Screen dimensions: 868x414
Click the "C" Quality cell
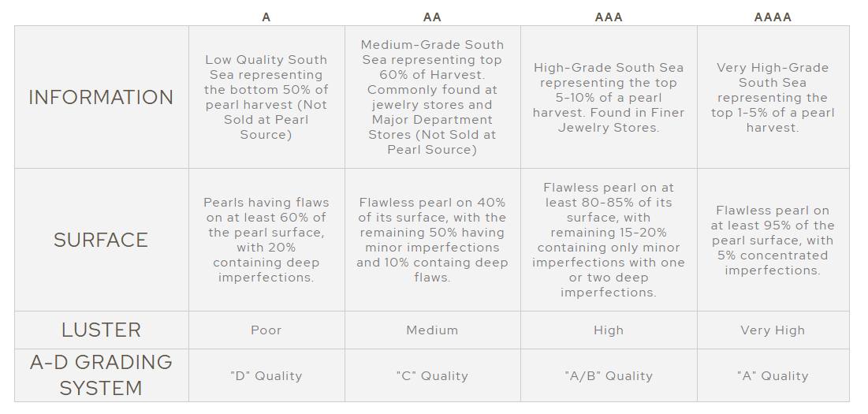432,376
